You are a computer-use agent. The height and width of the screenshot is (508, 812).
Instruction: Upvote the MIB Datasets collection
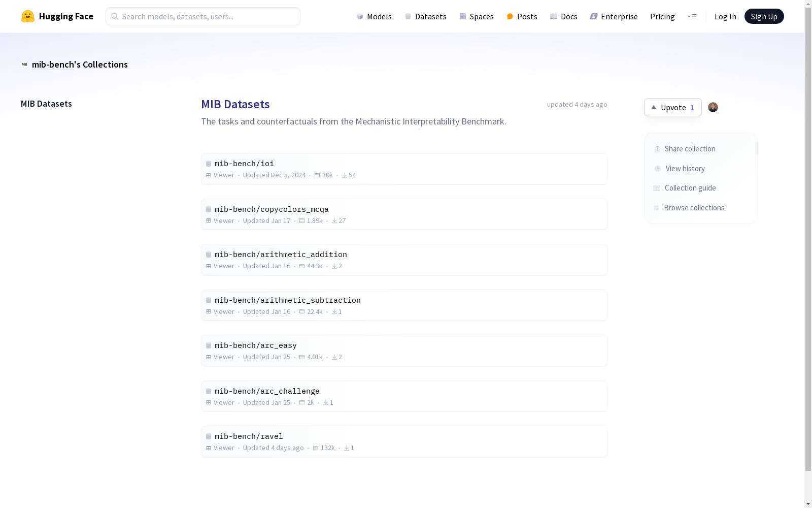point(673,107)
